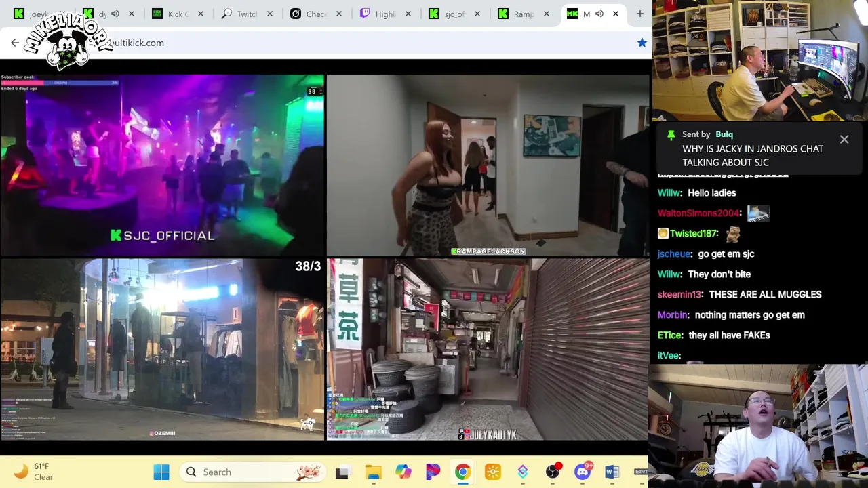Click chat username WaltonSimons2004
This screenshot has height=488, width=868.
pos(698,213)
